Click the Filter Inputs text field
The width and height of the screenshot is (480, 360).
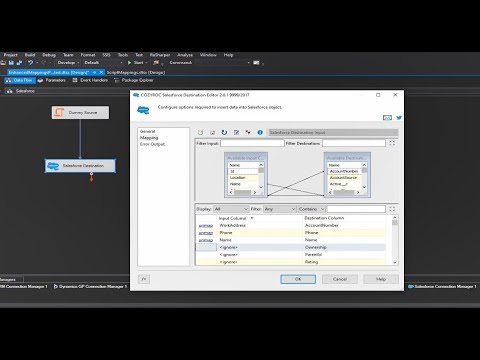pyautogui.click(x=252, y=143)
